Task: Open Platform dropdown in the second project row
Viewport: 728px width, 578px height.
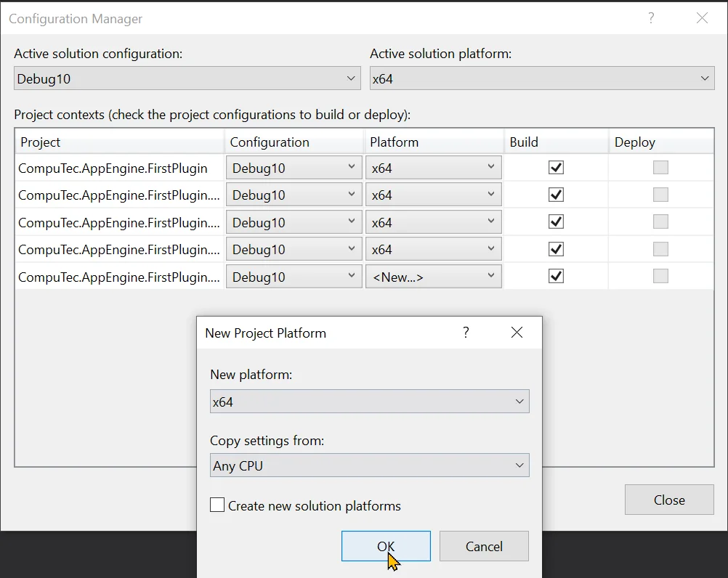Action: [434, 195]
